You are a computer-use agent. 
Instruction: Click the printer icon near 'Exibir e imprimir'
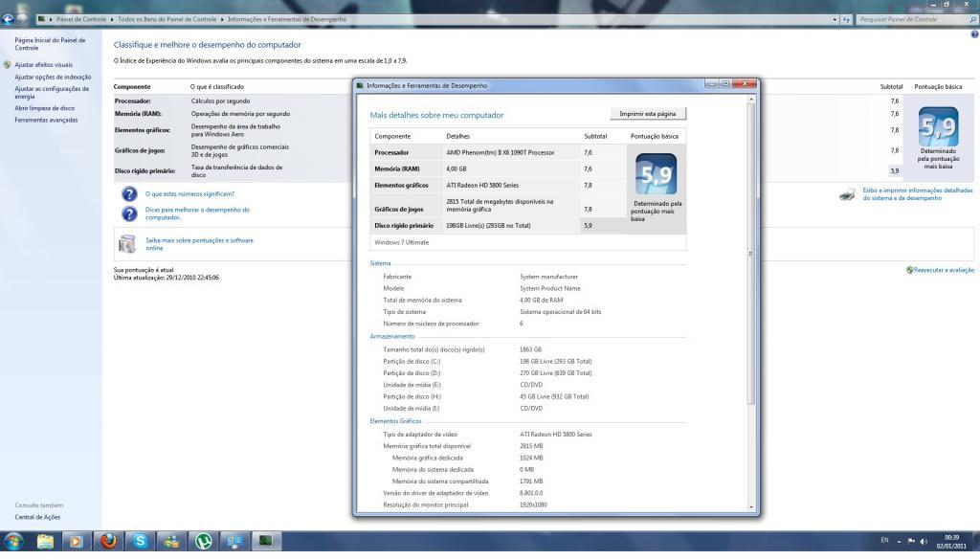pos(848,194)
